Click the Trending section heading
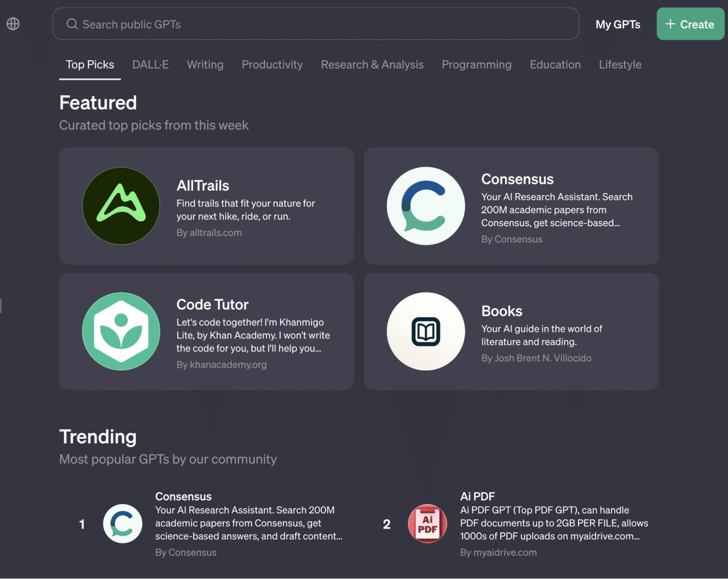The image size is (728, 579). (x=98, y=437)
